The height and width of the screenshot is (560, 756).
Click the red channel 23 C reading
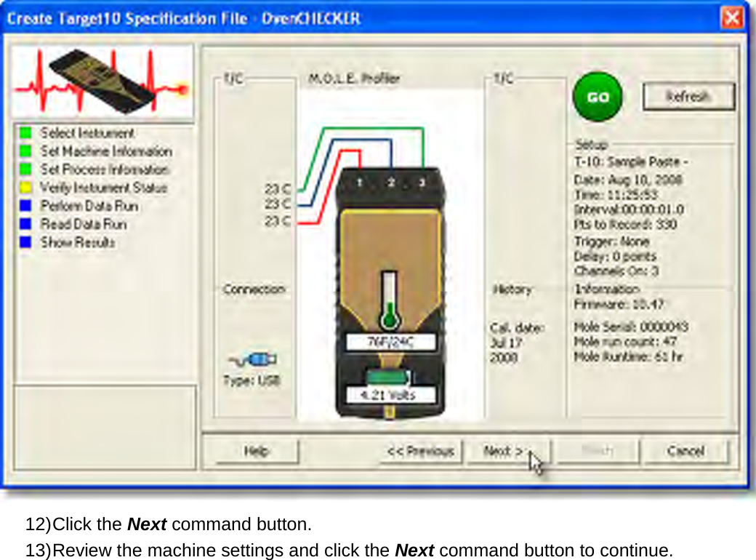(278, 221)
